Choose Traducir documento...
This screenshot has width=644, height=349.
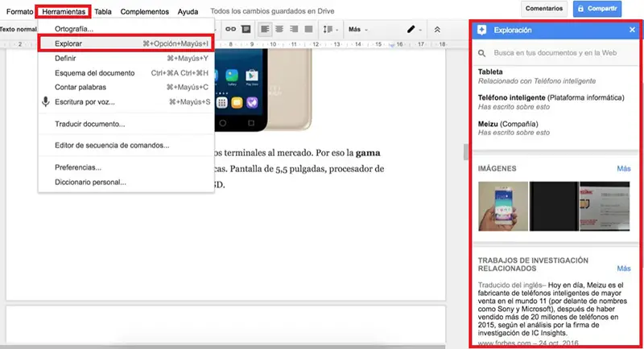tap(126, 124)
